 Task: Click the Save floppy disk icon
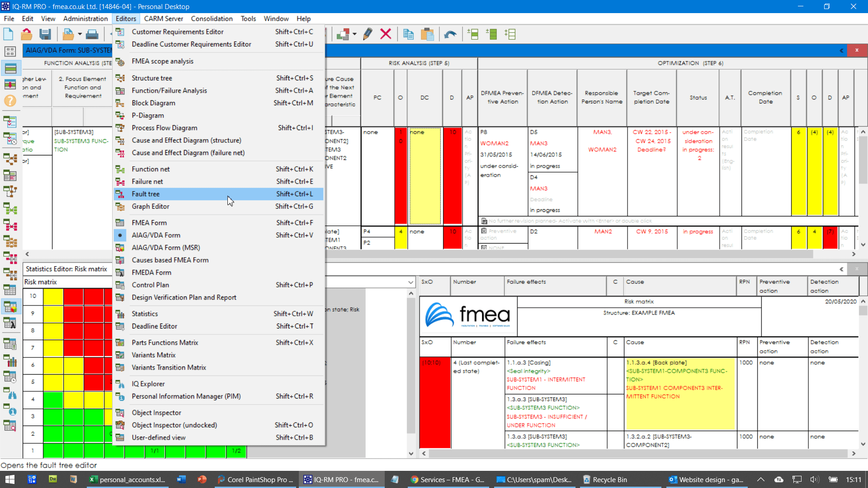tap(45, 34)
